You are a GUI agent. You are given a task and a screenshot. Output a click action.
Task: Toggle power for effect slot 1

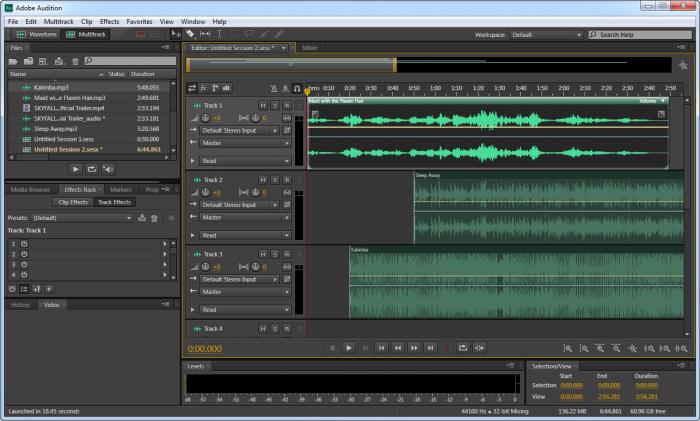point(24,244)
